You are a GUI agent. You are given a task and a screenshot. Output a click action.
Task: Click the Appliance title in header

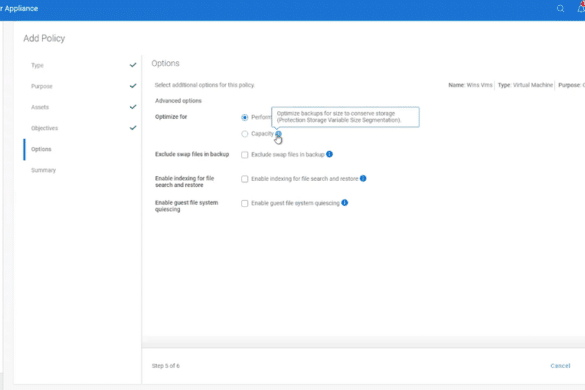(19, 8)
